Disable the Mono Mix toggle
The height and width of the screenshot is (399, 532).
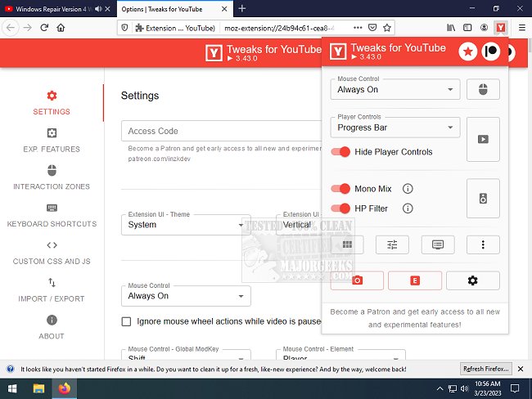tap(340, 189)
